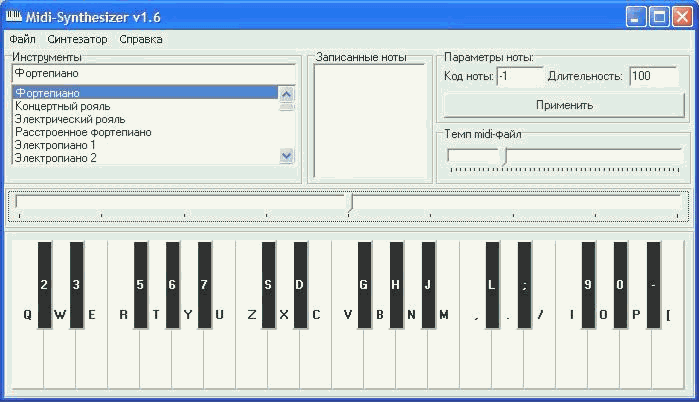
Task: Play white key labeled E
Action: coord(91,357)
